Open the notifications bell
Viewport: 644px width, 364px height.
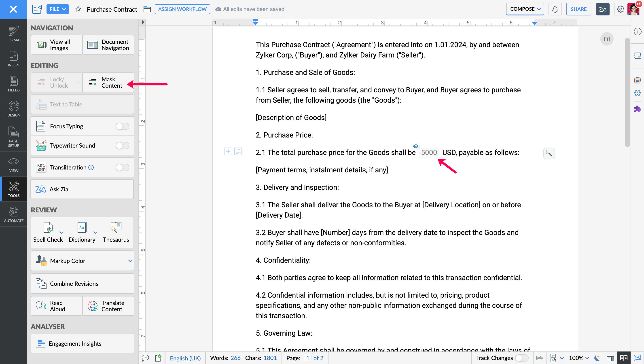(555, 9)
